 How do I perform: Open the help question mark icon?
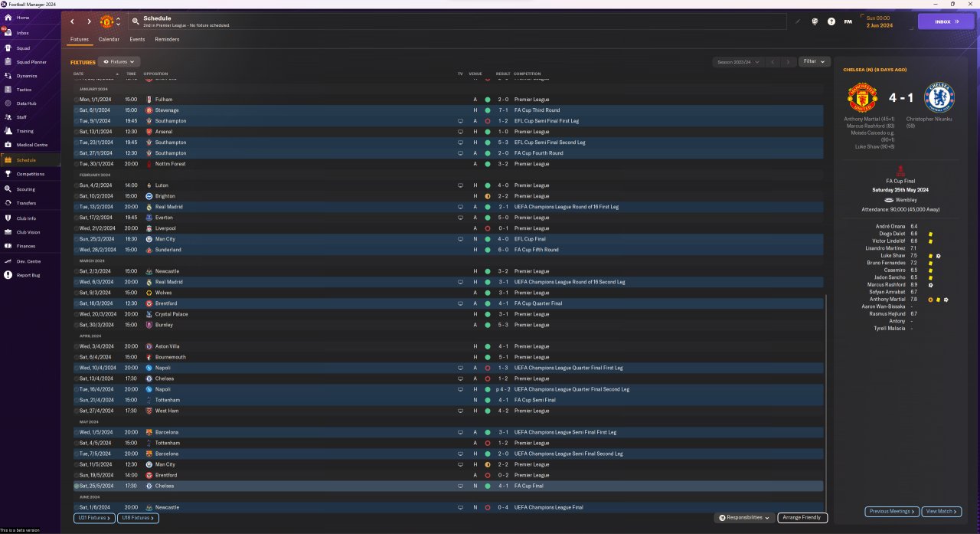(x=831, y=21)
